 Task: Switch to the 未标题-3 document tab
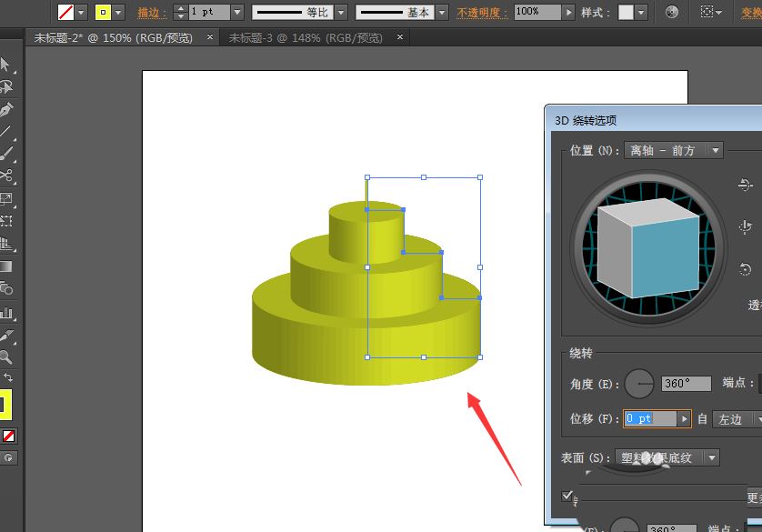(x=306, y=38)
